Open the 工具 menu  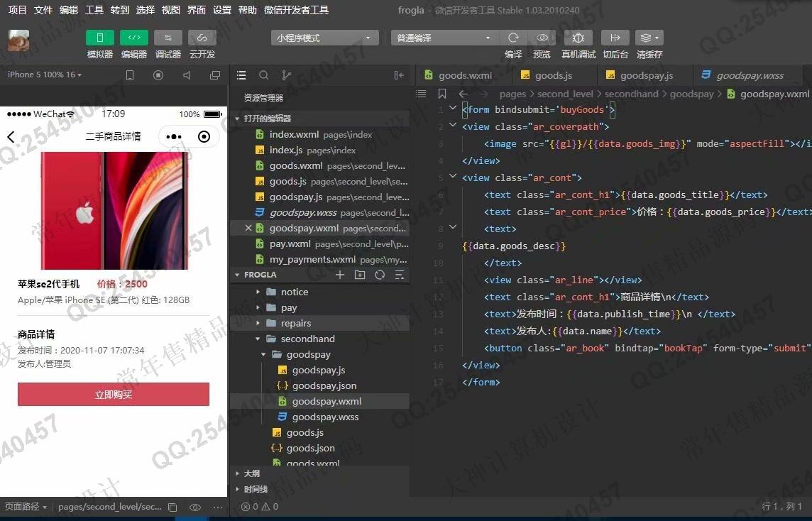tap(94, 10)
